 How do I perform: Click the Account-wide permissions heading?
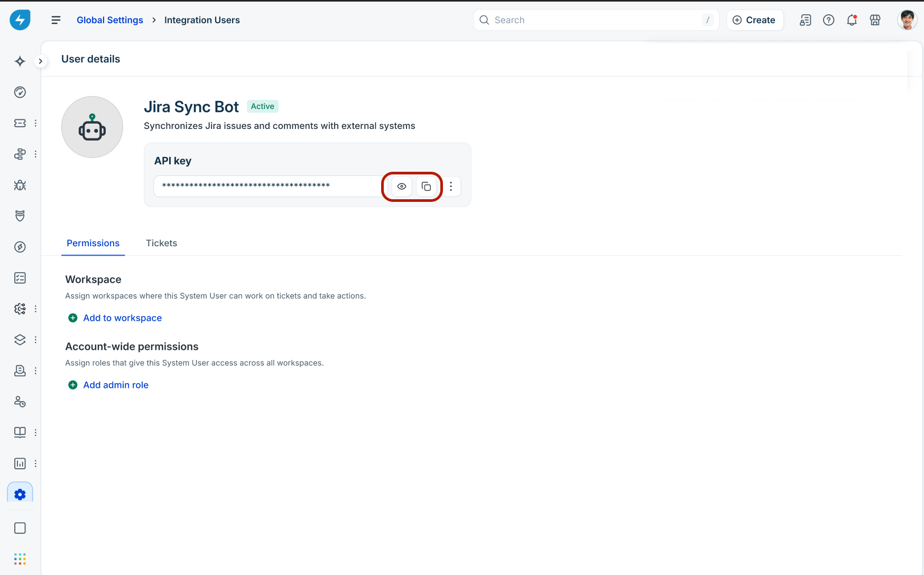pos(132,347)
